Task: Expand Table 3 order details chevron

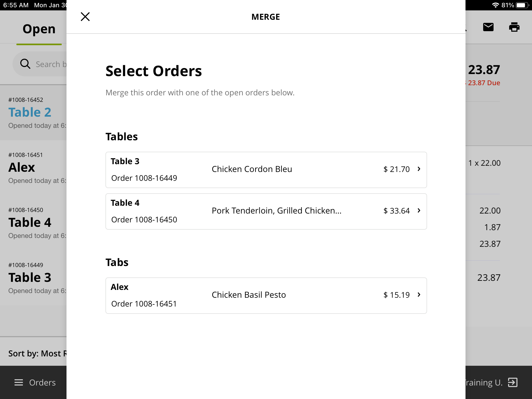Action: click(419, 169)
